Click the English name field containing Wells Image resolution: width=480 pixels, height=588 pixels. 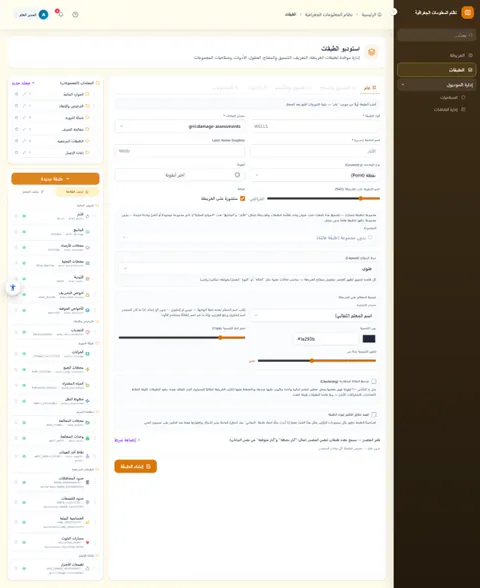(180, 151)
